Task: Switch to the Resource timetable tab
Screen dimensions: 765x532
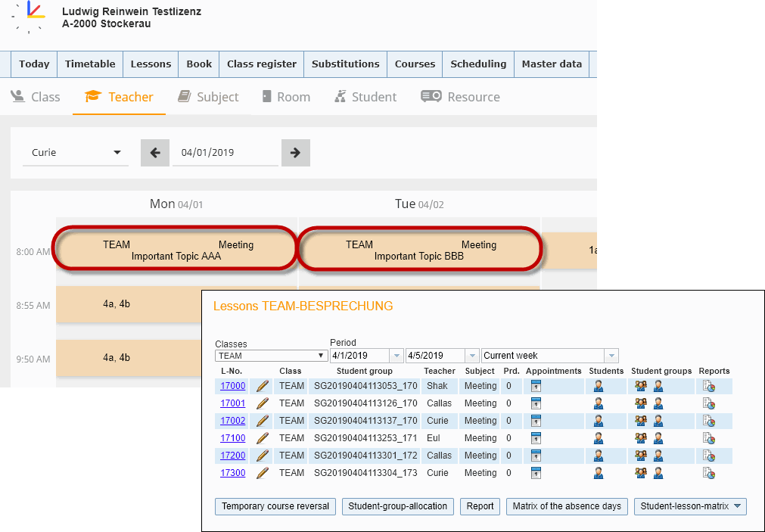Action: point(461,97)
